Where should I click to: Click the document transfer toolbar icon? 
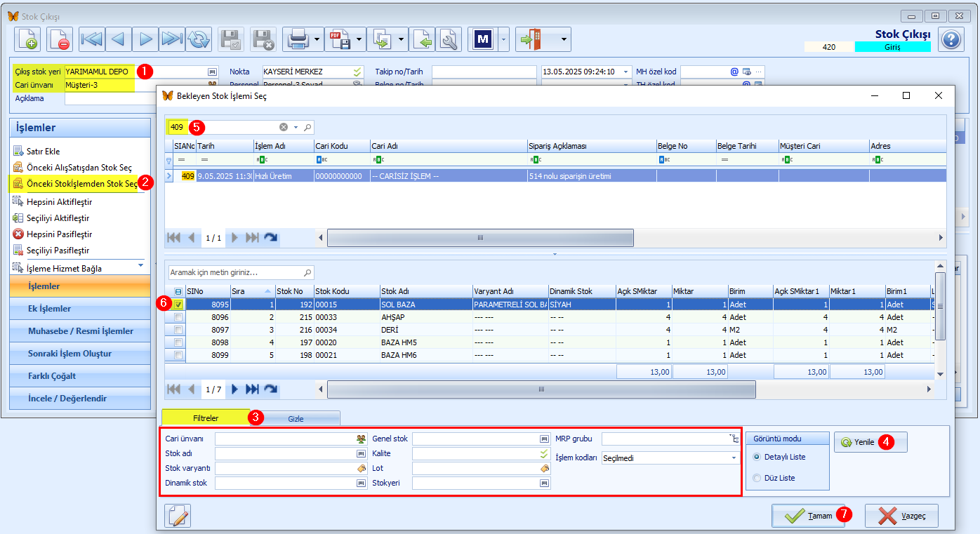point(382,39)
